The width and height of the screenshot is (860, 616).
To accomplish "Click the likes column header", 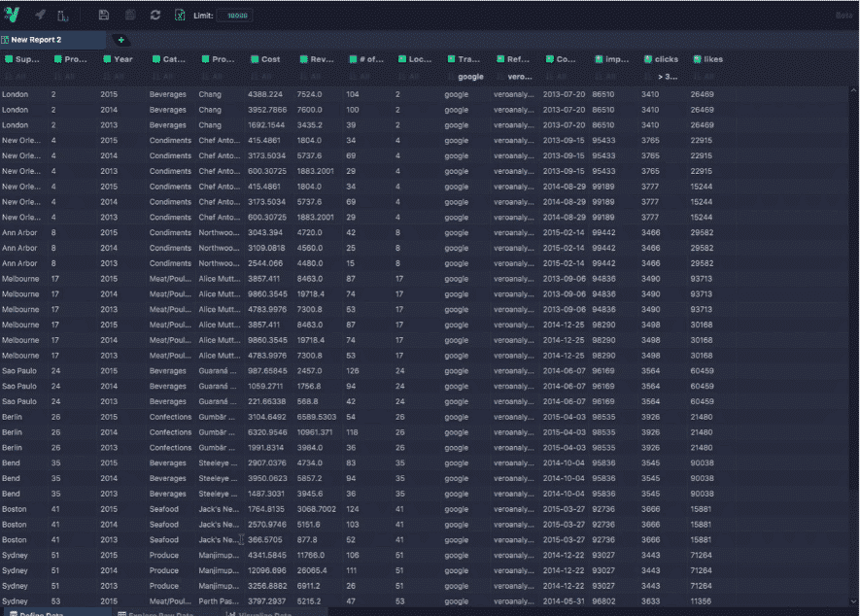I will pos(713,59).
